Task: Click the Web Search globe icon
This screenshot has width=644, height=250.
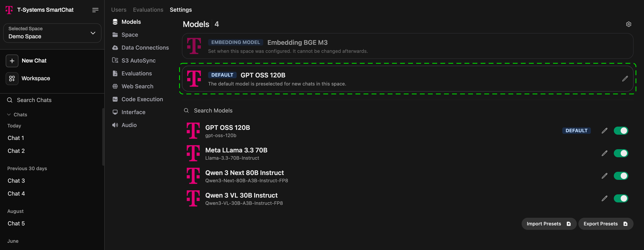Action: pos(115,86)
